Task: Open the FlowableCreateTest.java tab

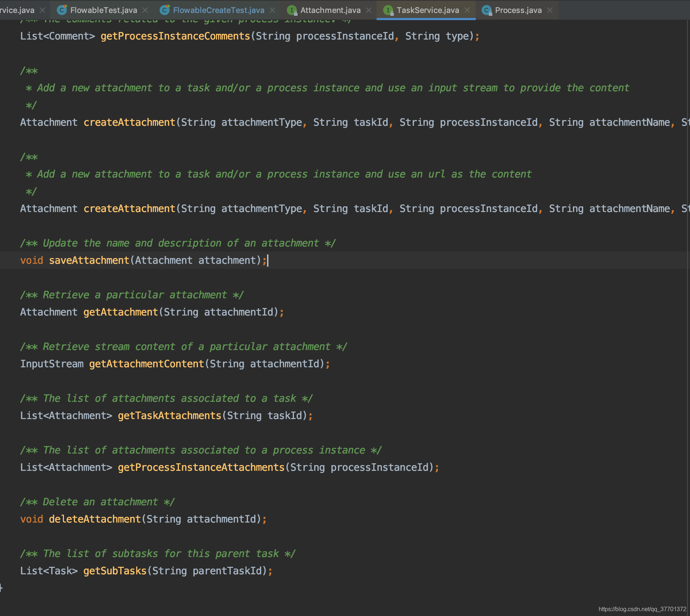Action: (218, 10)
